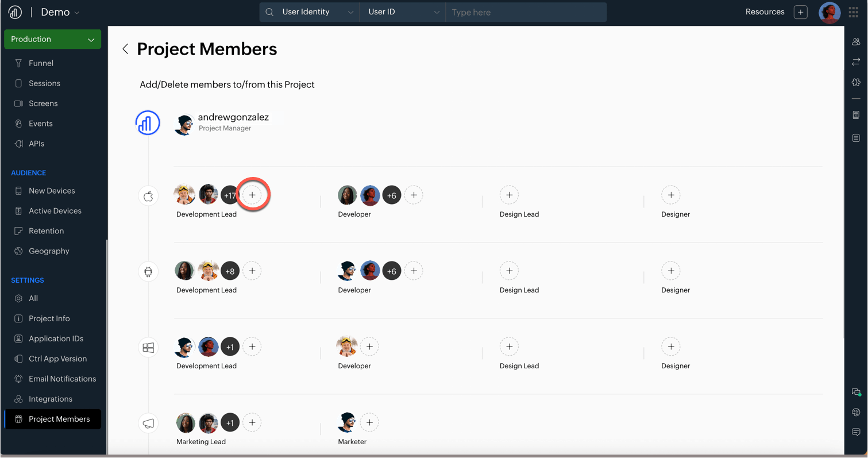This screenshot has width=868, height=458.
Task: Open the User Identity dropdown
Action: point(317,12)
